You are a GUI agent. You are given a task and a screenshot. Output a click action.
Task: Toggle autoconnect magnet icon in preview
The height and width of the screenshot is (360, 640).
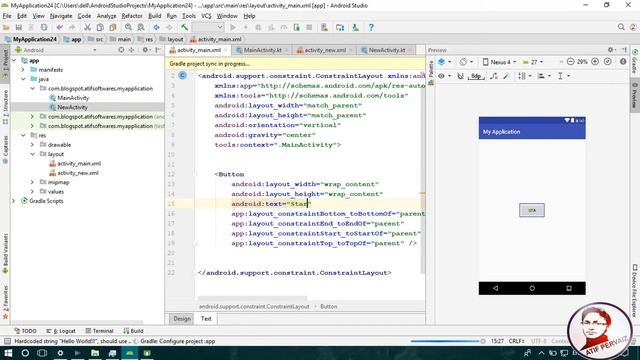460,76
